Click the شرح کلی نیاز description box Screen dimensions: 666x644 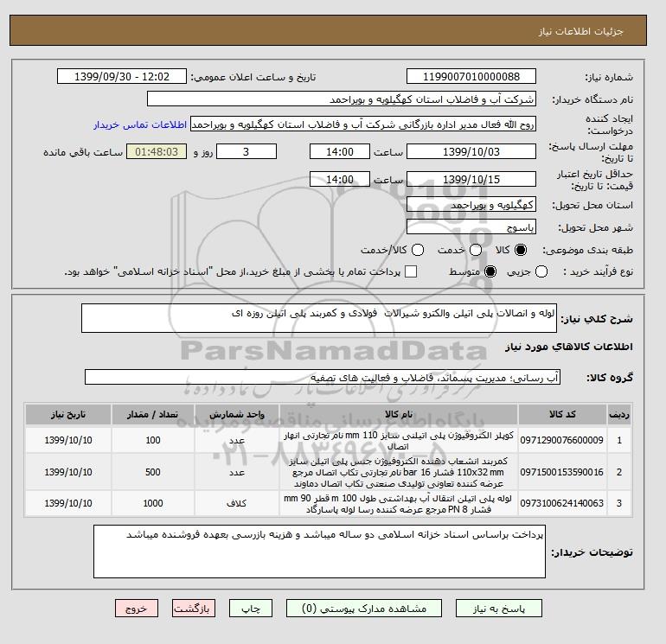point(319,318)
